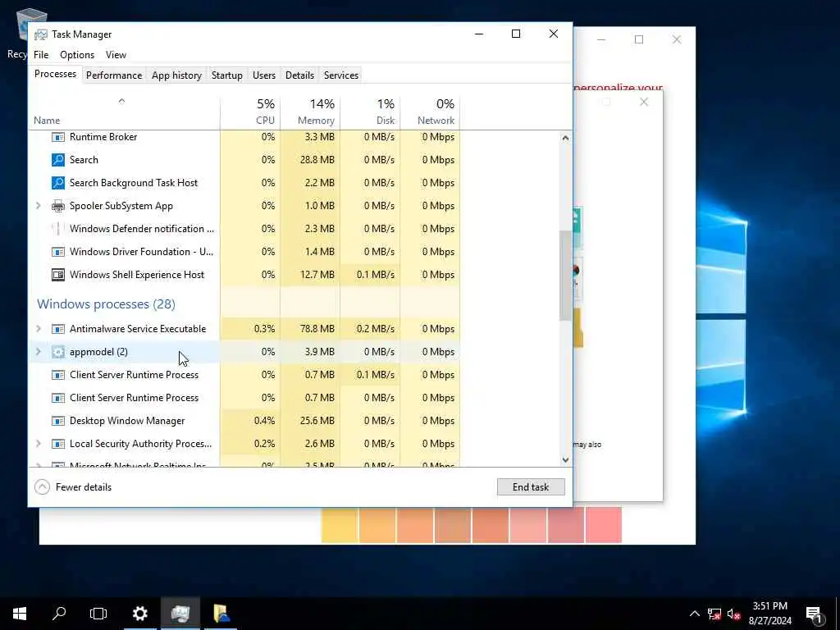
Task: Sort by CPU column header
Action: 250,112
